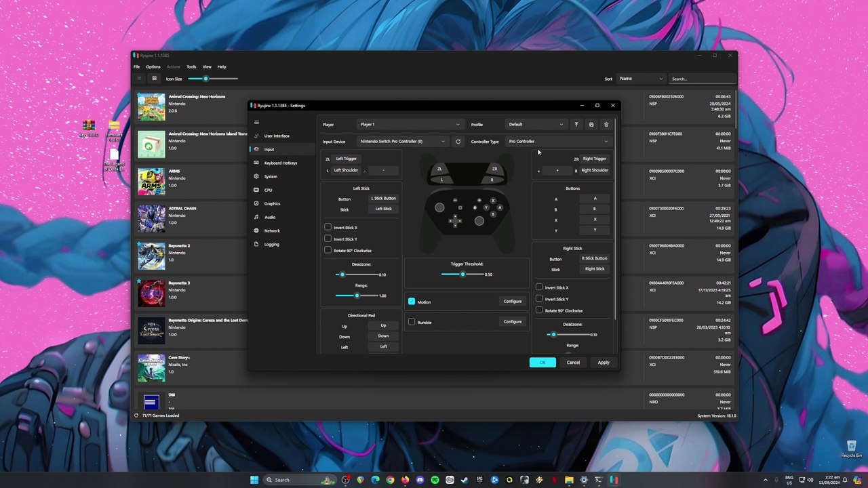Screen dimensions: 868x488
Task: Open the View menu in Ryujinx
Action: 207,66
